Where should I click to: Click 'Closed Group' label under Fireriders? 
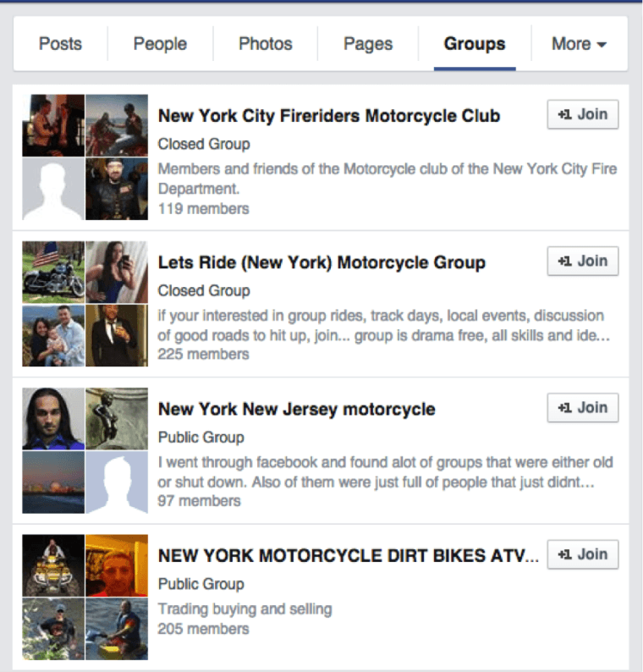(204, 144)
